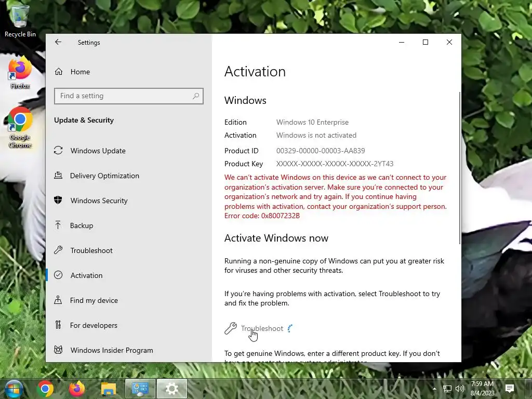
Task: Click the settings content vertical scrollbar
Action: click(460, 168)
